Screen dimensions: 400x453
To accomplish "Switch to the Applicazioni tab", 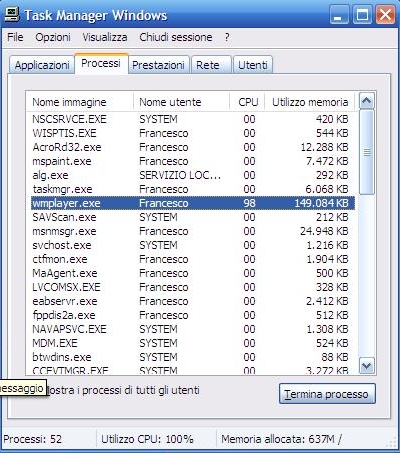I will pos(42,65).
